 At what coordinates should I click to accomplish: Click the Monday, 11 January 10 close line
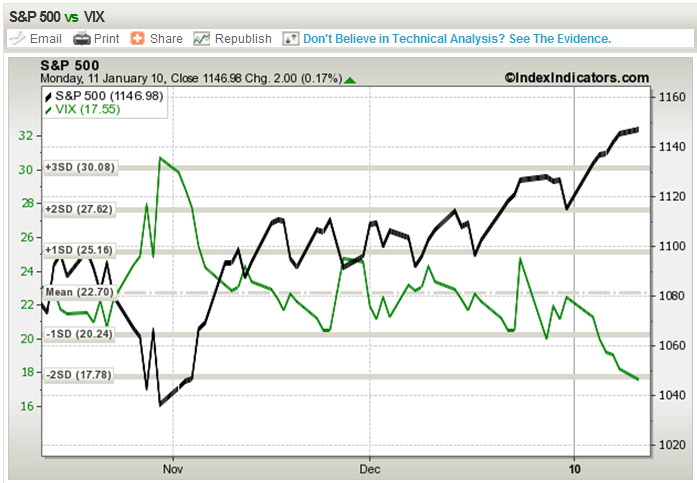(191, 79)
